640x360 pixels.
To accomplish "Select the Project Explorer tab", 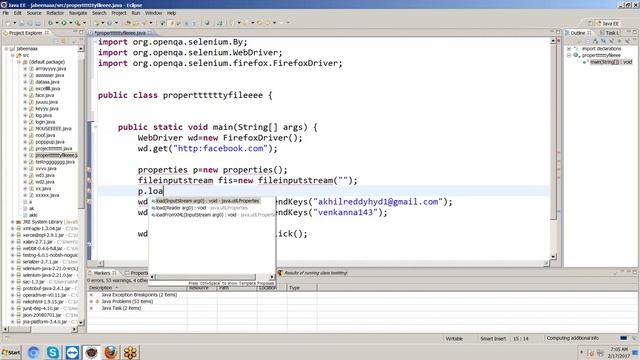I will click(25, 33).
